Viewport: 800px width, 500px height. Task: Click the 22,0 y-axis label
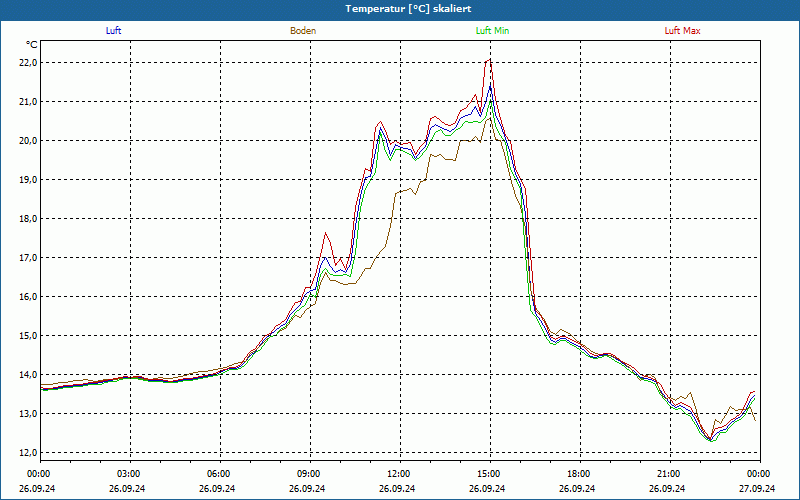(28, 63)
